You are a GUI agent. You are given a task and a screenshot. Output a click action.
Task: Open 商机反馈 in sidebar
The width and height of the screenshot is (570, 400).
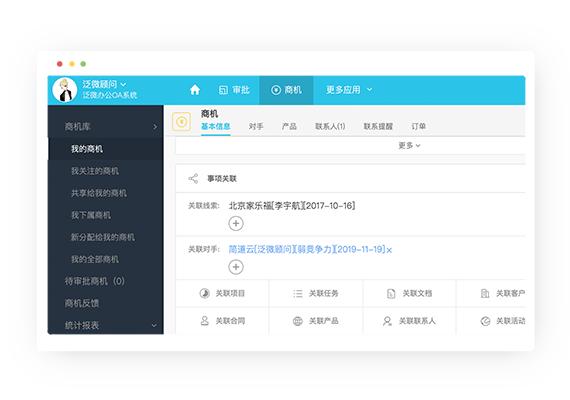(x=82, y=303)
